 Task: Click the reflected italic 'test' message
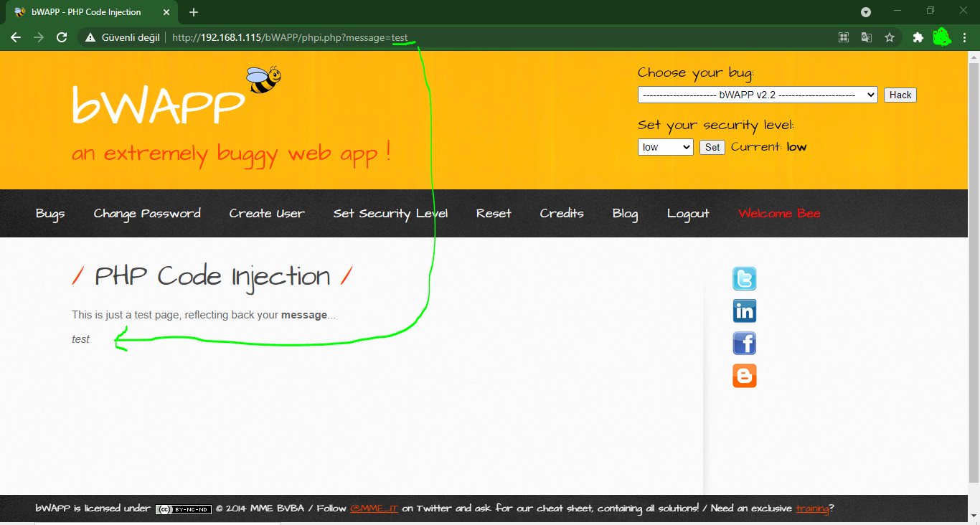click(80, 339)
